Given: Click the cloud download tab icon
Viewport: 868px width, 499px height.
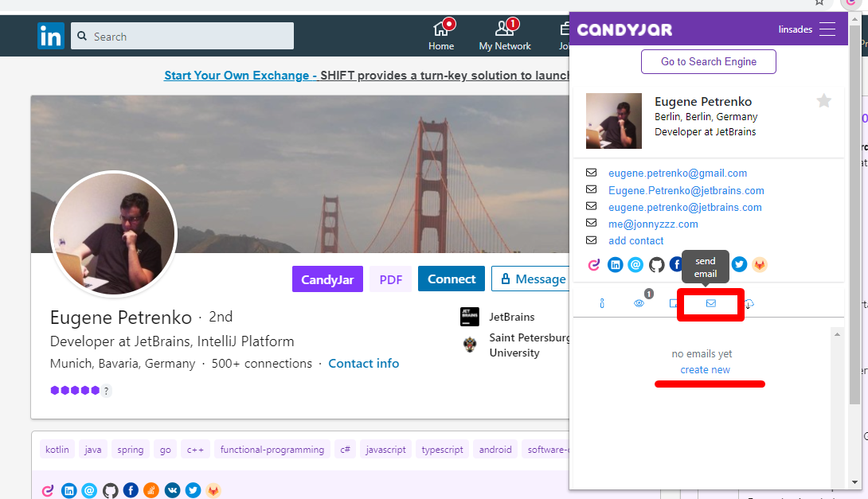Looking at the screenshot, I should (x=749, y=304).
